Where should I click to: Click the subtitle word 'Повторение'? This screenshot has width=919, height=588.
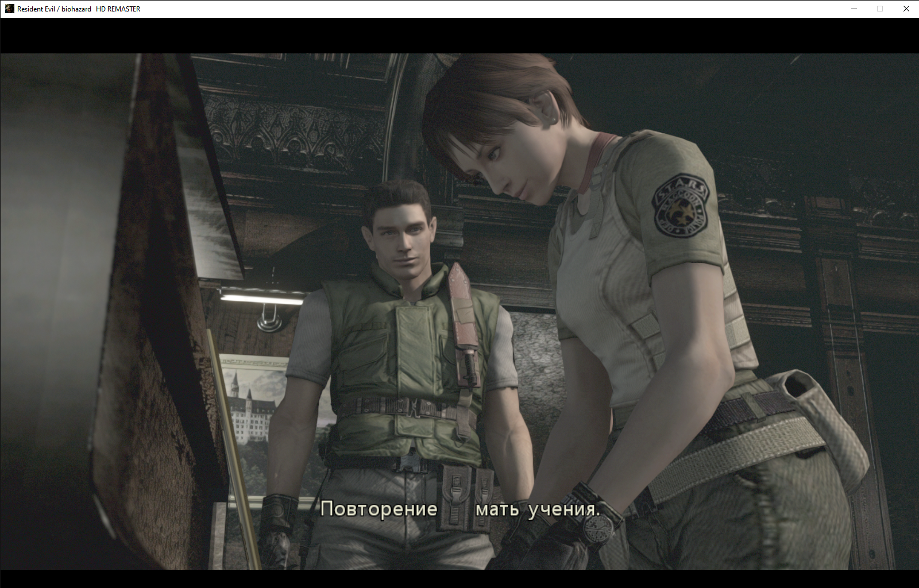(x=379, y=509)
